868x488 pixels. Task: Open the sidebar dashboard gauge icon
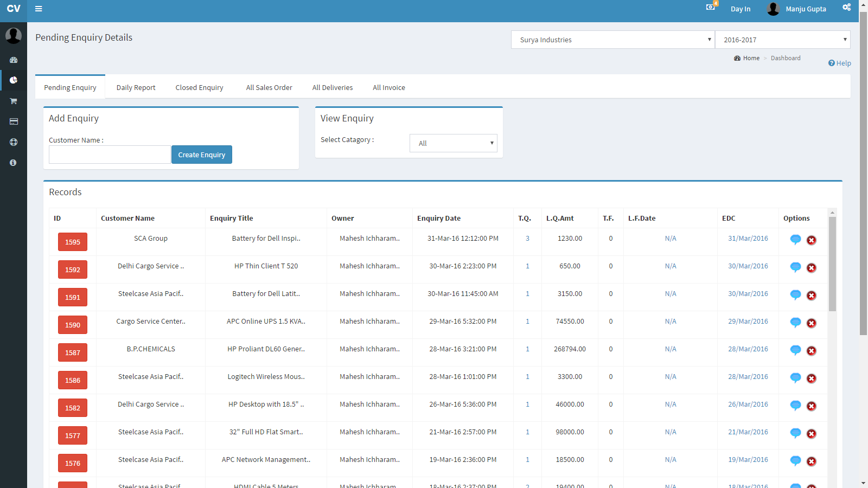point(14,60)
